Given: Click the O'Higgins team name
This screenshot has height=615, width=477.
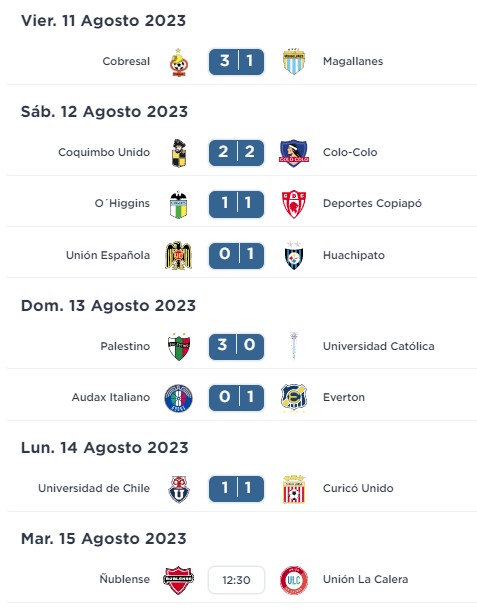Looking at the screenshot, I should [122, 203].
